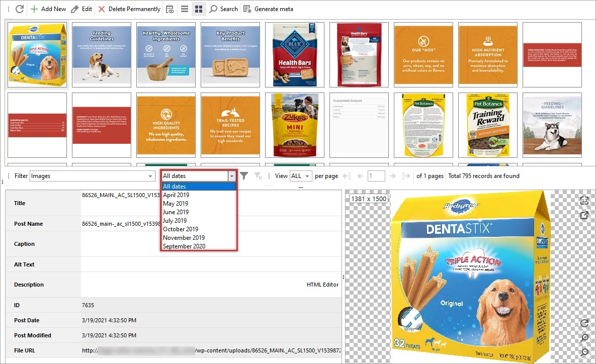View preview at 1:1 actual size
The height and width of the screenshot is (364, 596).
point(584,200)
